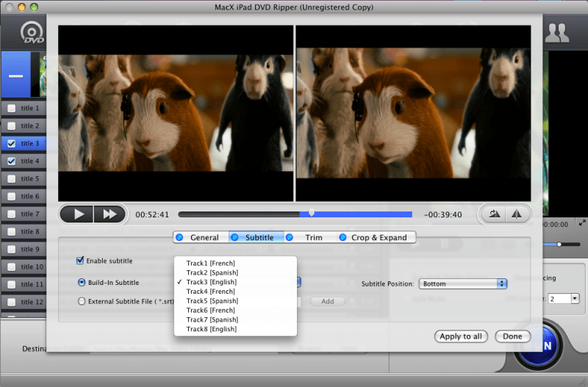The height and width of the screenshot is (387, 588).
Task: Select External Subtitle File radio button
Action: tap(82, 301)
